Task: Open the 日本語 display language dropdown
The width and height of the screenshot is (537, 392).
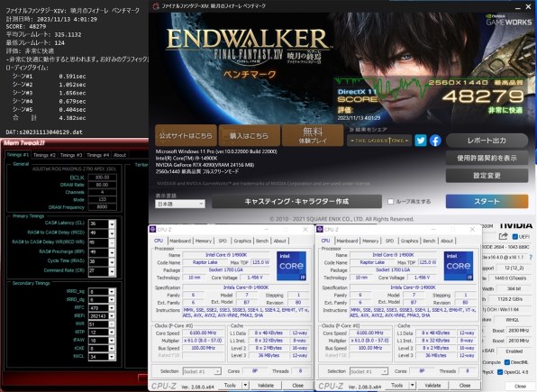Action: pos(180,204)
